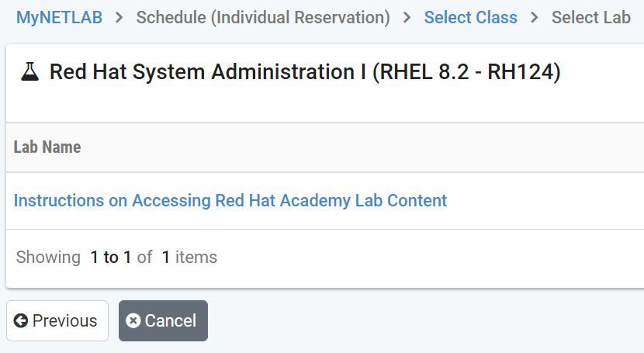
Task: Go back to Select Class breadcrumb
Action: pos(470,17)
